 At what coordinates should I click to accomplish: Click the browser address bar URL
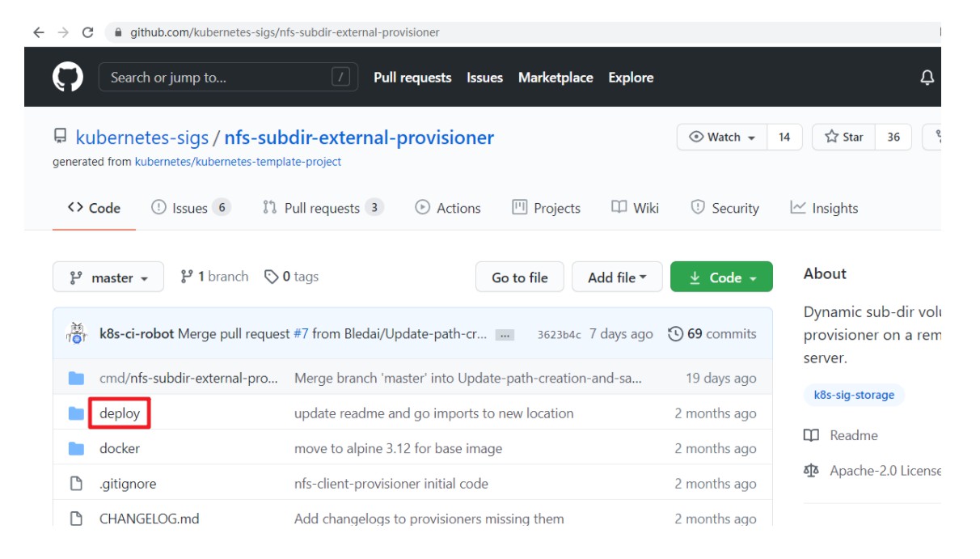[x=285, y=33]
